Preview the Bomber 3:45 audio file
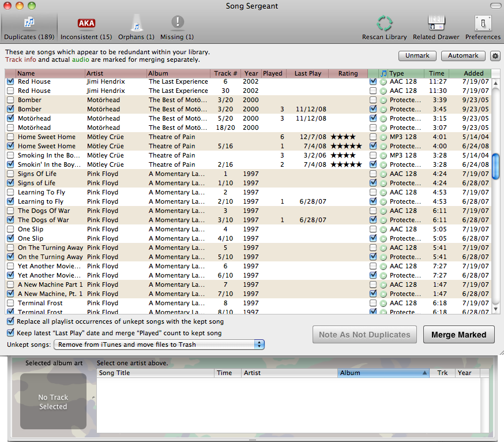 click(x=383, y=110)
